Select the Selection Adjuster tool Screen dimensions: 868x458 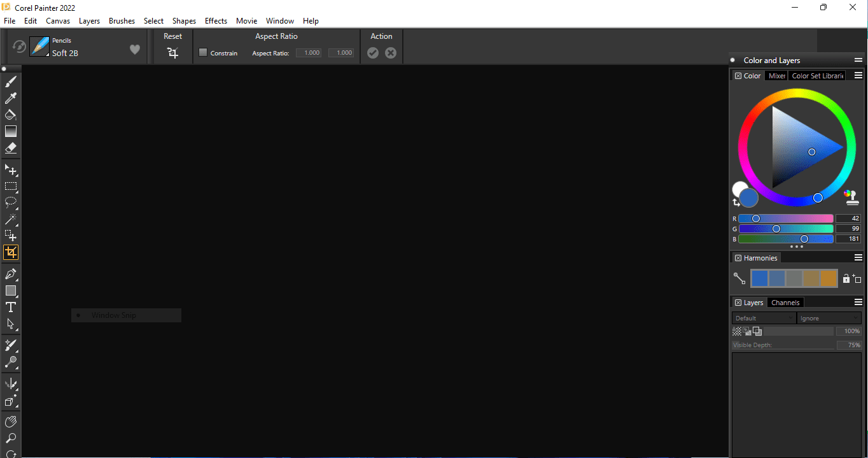coord(11,236)
